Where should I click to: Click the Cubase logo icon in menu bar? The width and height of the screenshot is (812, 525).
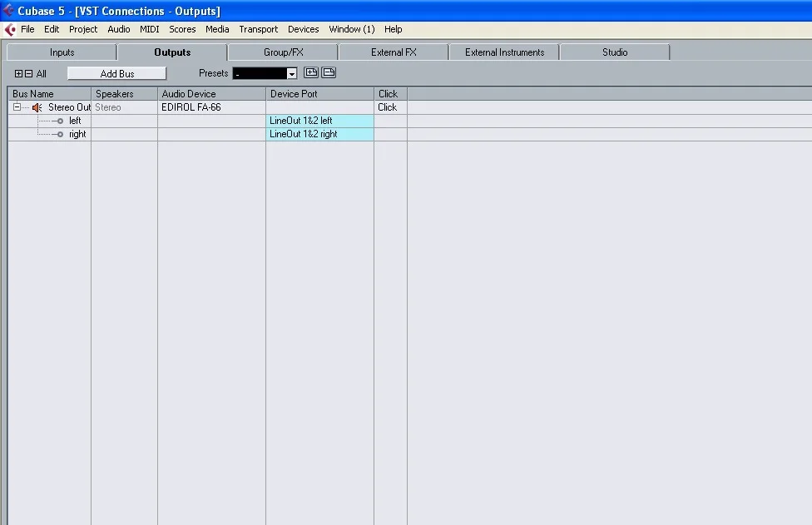point(10,29)
